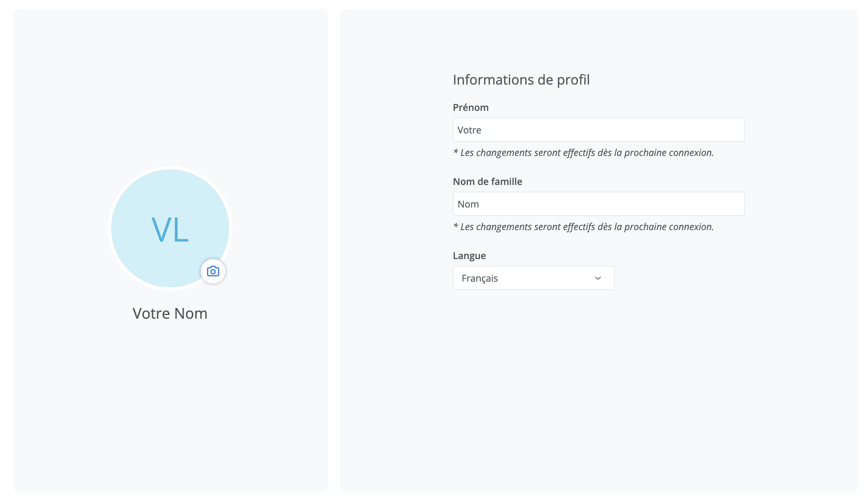The image size is (868, 504).
Task: Click the "Langue" field label
Action: 469,256
